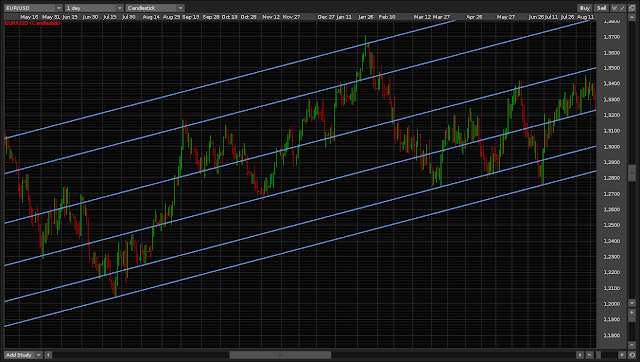Screen dimensions: 640x362
Task: Click the vertical zoom slider handle
Action: click(x=632, y=320)
